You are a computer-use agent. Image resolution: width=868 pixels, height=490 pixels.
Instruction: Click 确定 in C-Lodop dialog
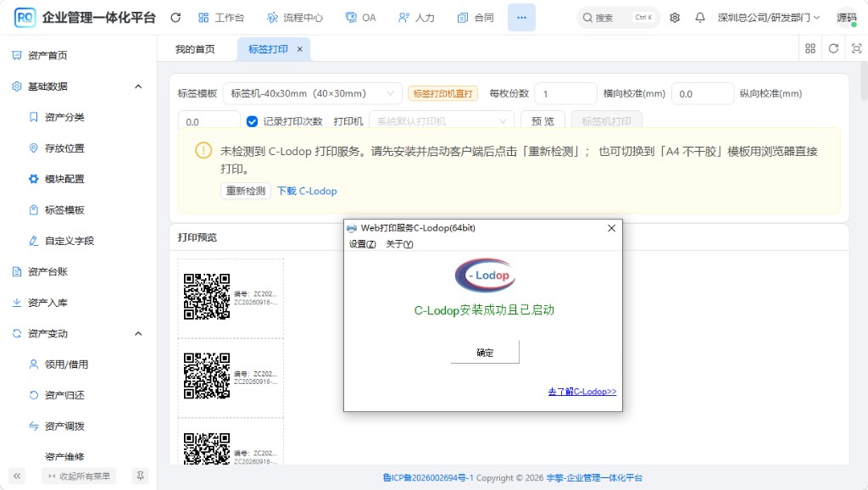click(485, 352)
